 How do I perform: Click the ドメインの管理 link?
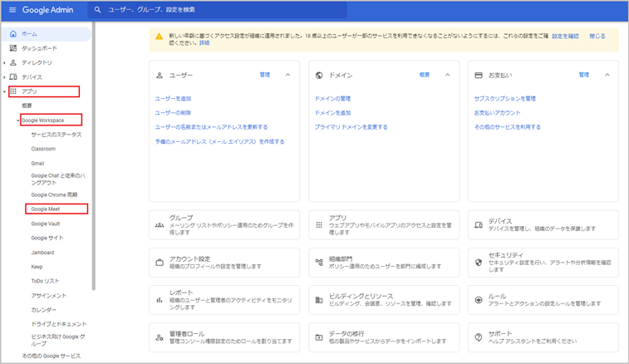tap(332, 98)
